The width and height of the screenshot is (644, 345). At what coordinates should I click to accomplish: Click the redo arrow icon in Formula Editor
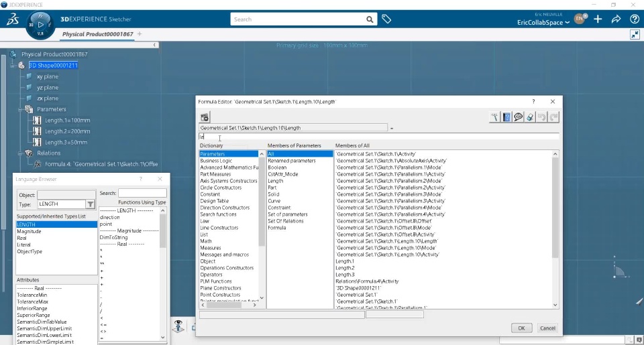(553, 117)
